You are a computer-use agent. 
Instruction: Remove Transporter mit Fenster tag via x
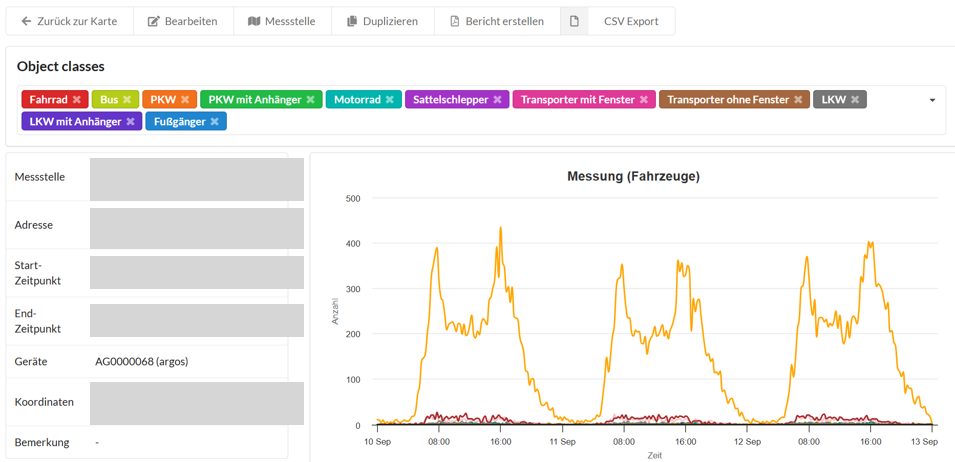point(643,99)
